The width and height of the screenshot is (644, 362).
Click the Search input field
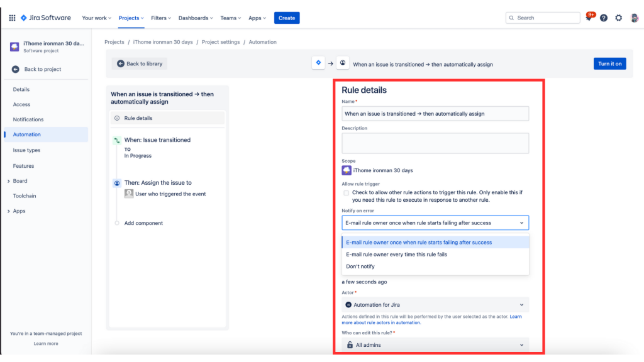click(543, 18)
